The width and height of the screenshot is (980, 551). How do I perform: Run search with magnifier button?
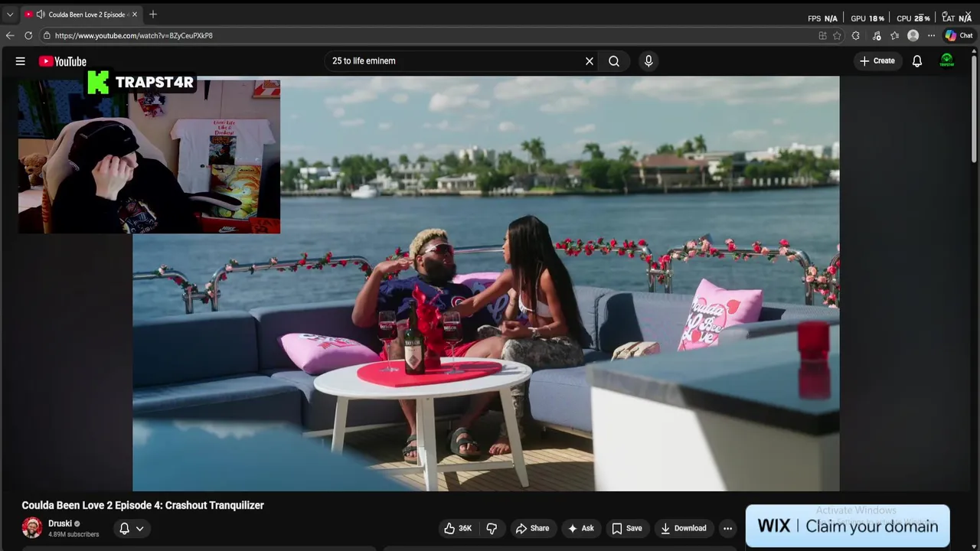click(x=614, y=61)
